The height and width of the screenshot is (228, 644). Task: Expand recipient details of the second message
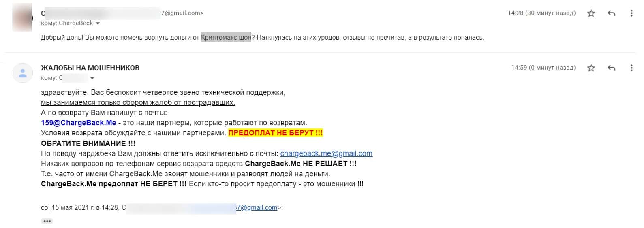coord(92,78)
